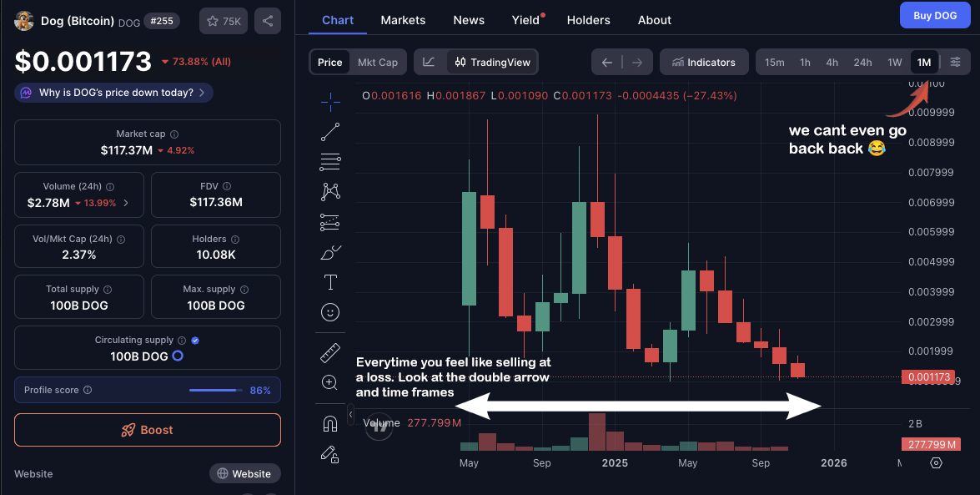The image size is (980, 495).
Task: Click the undo back arrow
Action: pyautogui.click(x=607, y=62)
